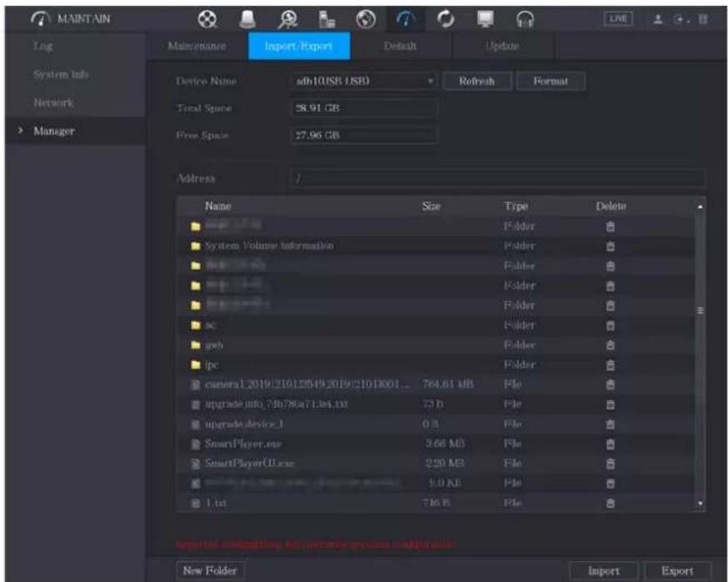
Task: Click the scroll down arrow in file list
Action: coord(700,504)
